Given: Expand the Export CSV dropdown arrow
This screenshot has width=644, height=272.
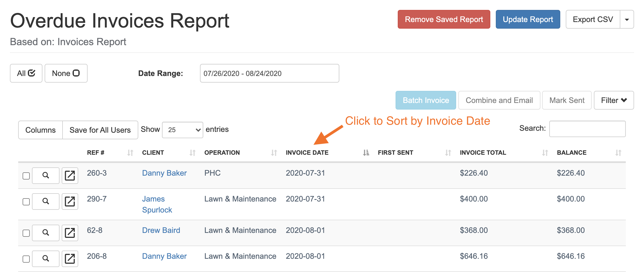Looking at the screenshot, I should 627,19.
